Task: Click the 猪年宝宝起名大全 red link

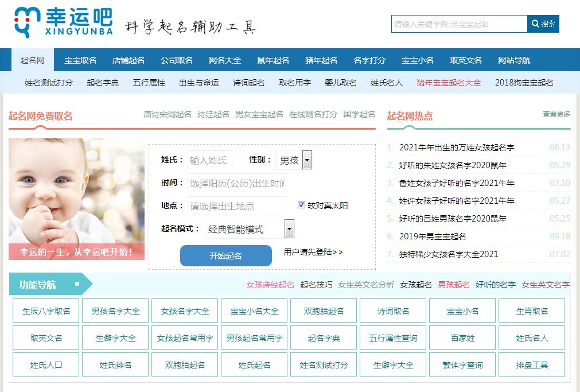Action: point(449,83)
